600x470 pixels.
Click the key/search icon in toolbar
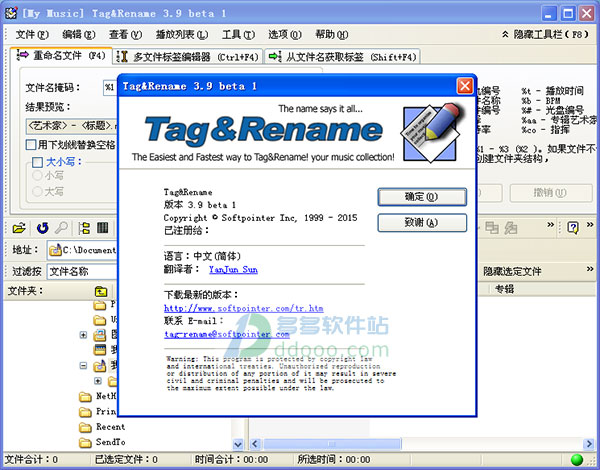pos(61,228)
